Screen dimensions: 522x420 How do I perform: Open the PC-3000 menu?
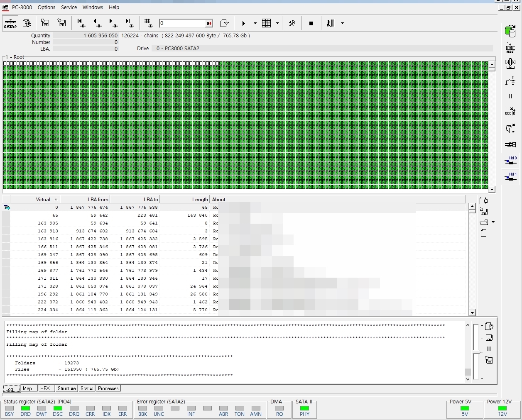pyautogui.click(x=22, y=7)
